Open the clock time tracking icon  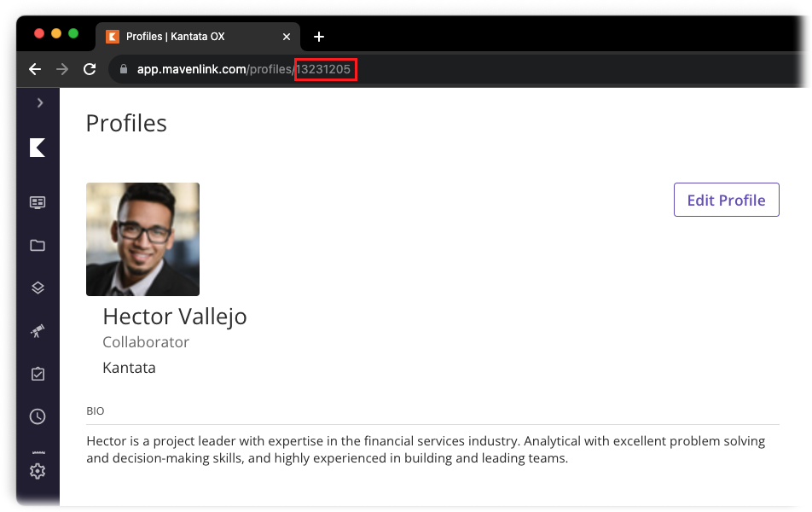[38, 416]
